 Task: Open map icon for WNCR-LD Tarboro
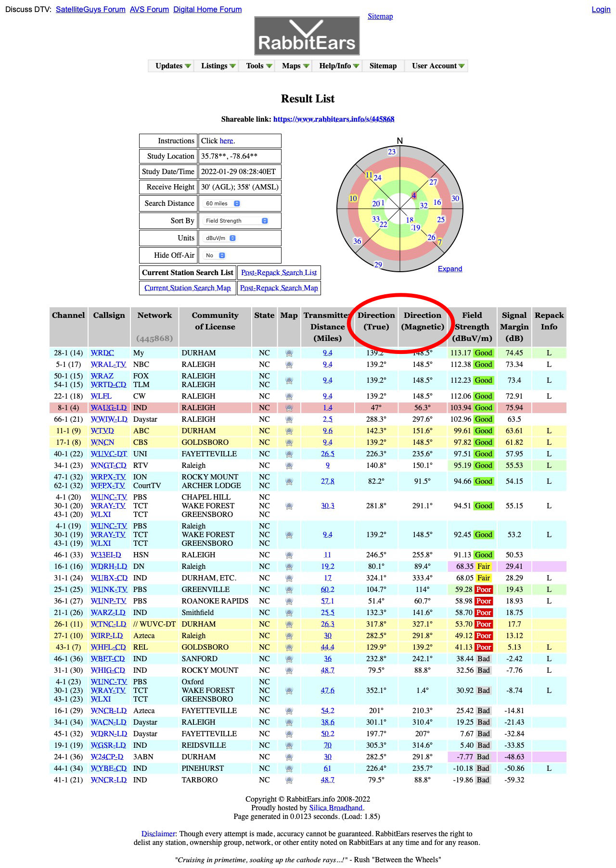point(289,780)
